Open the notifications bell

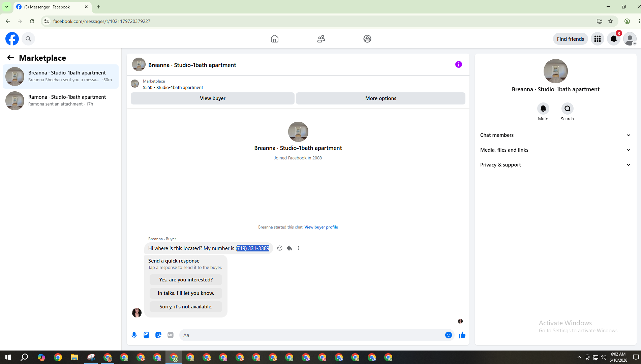614,39
